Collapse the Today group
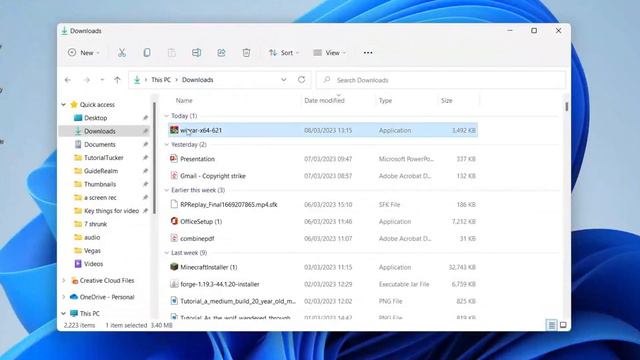 click(167, 116)
